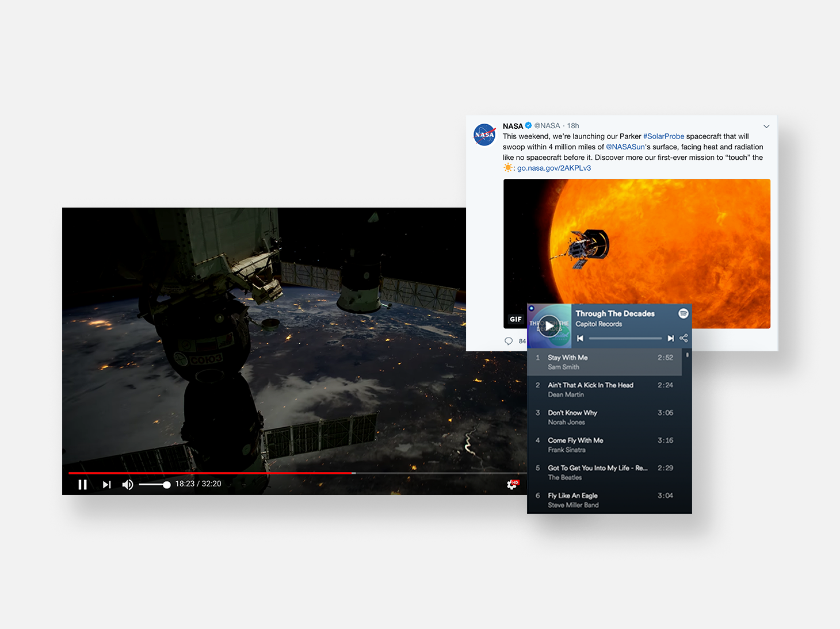The width and height of the screenshot is (840, 629).
Task: Open the #SolarProbe hashtag link
Action: pos(663,136)
